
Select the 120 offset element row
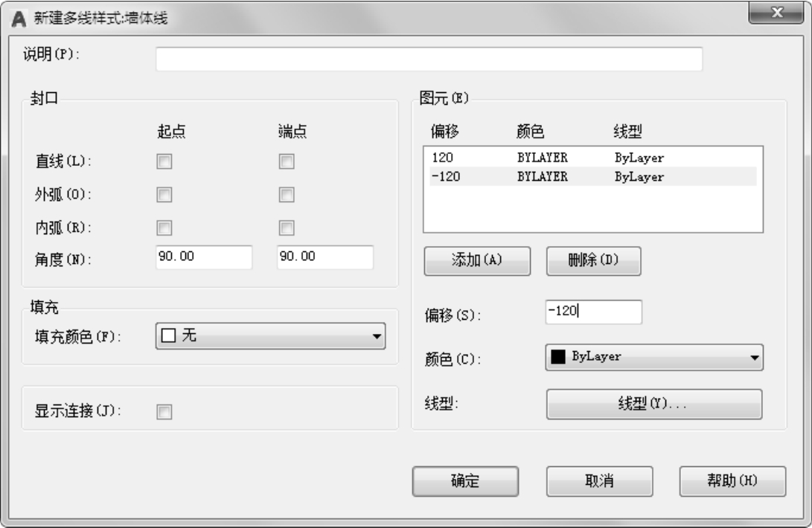[593, 158]
